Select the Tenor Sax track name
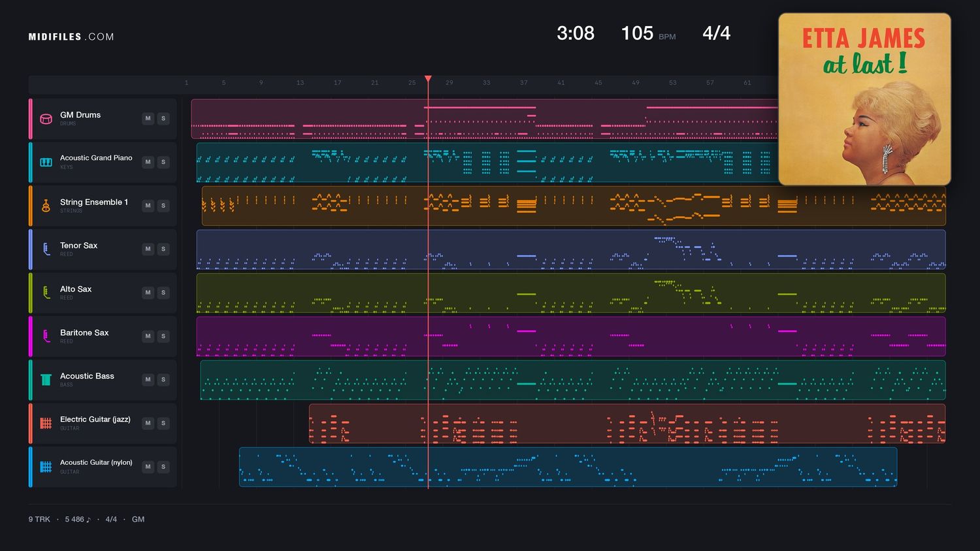This screenshot has height=551, width=980. point(78,245)
